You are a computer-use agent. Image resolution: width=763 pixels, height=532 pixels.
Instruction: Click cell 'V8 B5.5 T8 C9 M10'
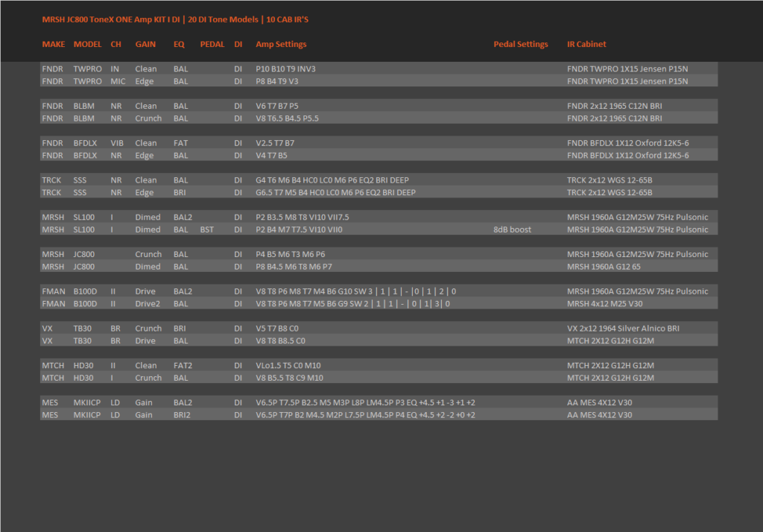coord(290,378)
